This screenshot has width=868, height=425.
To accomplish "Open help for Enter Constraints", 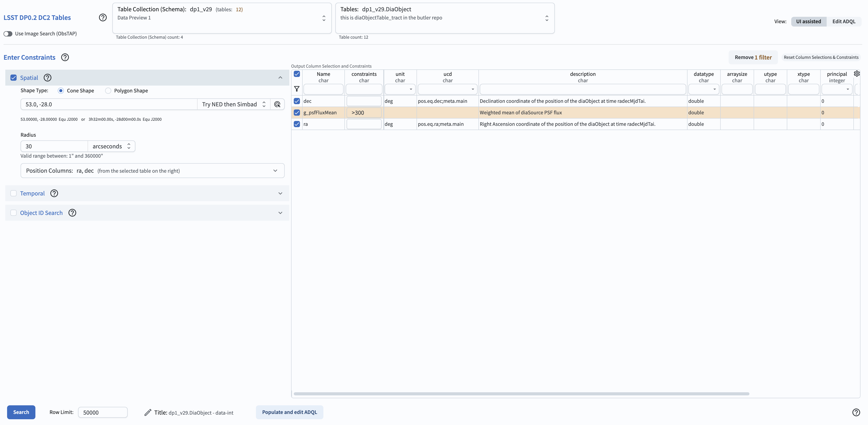I will coord(65,57).
